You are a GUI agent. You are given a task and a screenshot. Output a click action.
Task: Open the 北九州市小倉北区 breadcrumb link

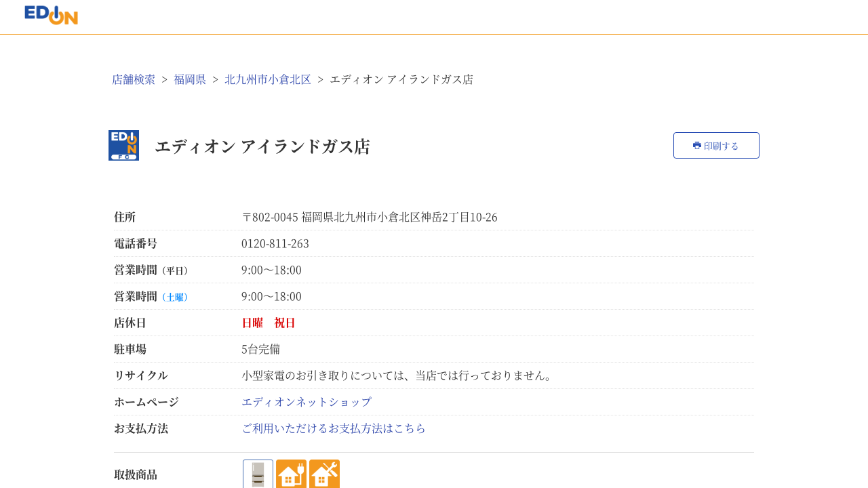coord(268,79)
